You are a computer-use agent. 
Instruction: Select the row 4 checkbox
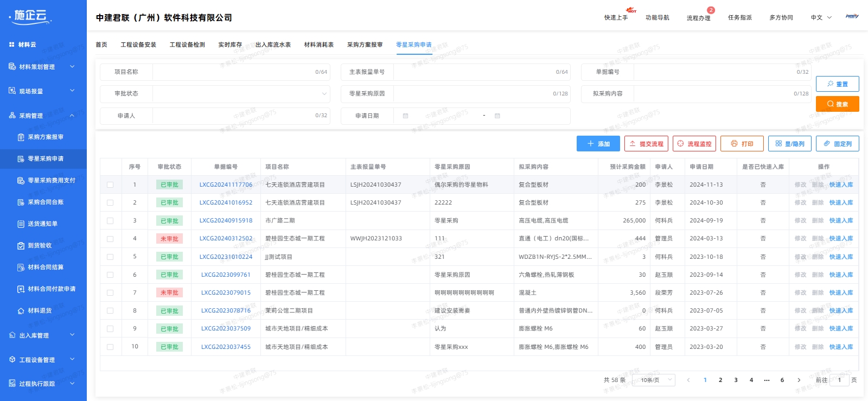point(110,239)
